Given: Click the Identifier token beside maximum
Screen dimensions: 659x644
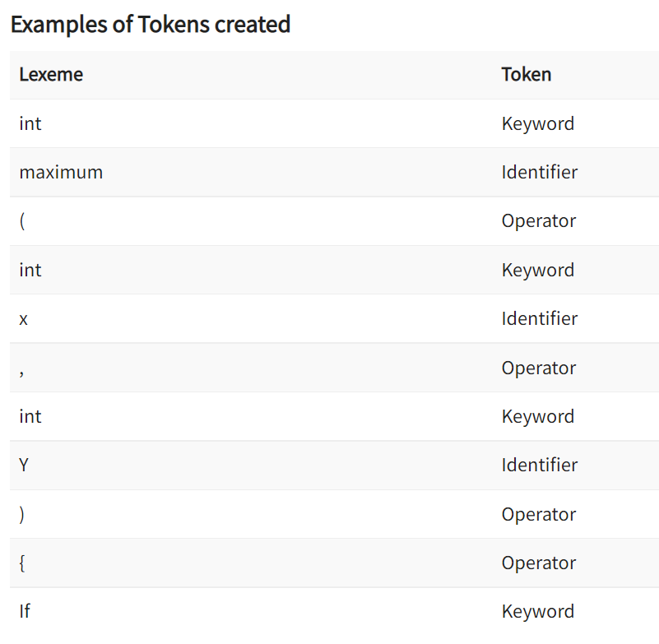Looking at the screenshot, I should 540,172.
